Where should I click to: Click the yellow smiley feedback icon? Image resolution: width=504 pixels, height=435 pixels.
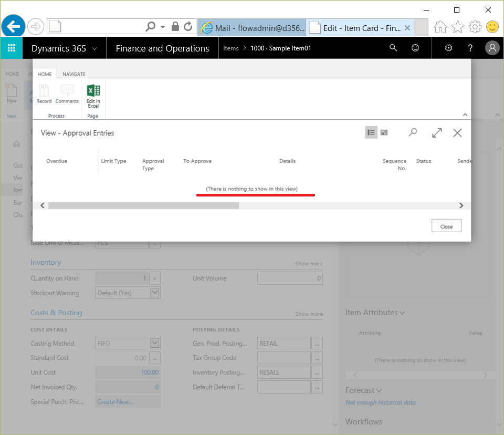[x=492, y=27]
